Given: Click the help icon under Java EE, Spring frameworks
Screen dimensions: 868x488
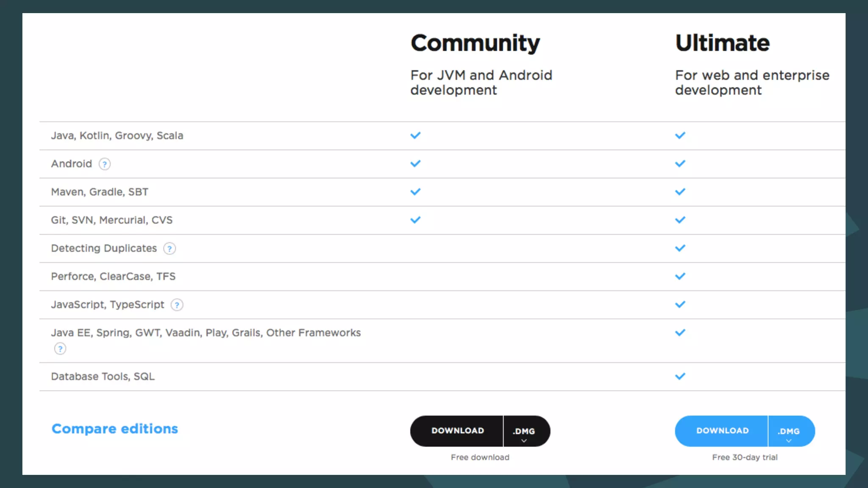Looking at the screenshot, I should tap(60, 349).
